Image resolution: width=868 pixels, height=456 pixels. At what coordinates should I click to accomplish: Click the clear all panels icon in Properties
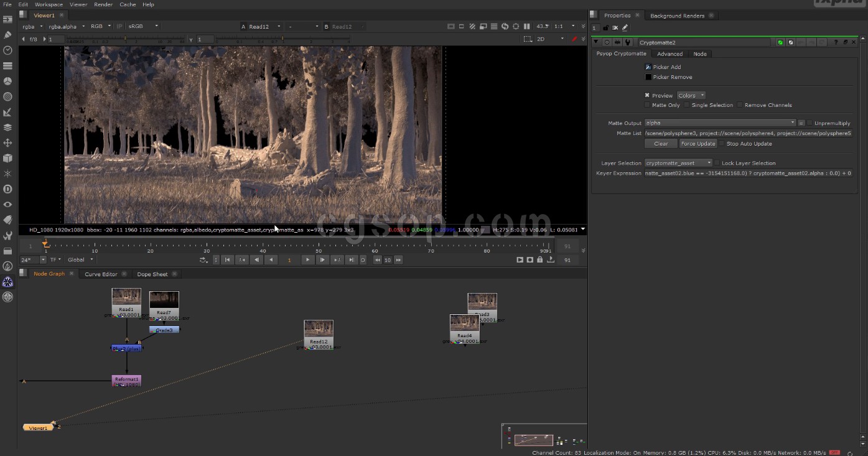coord(615,28)
